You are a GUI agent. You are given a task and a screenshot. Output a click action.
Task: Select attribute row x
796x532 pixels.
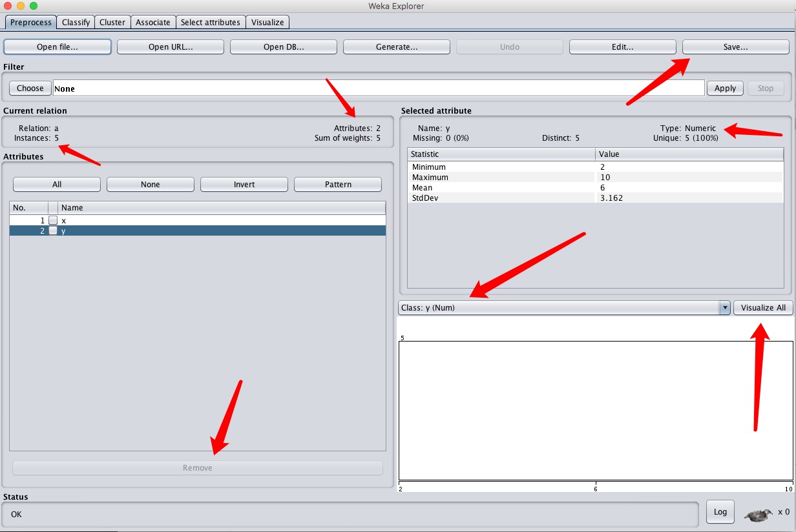[198, 220]
